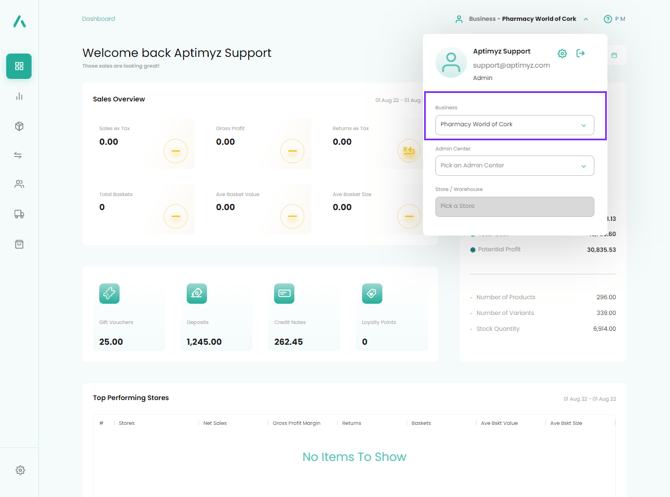Open settings gear at sidebar bottom

(19, 470)
